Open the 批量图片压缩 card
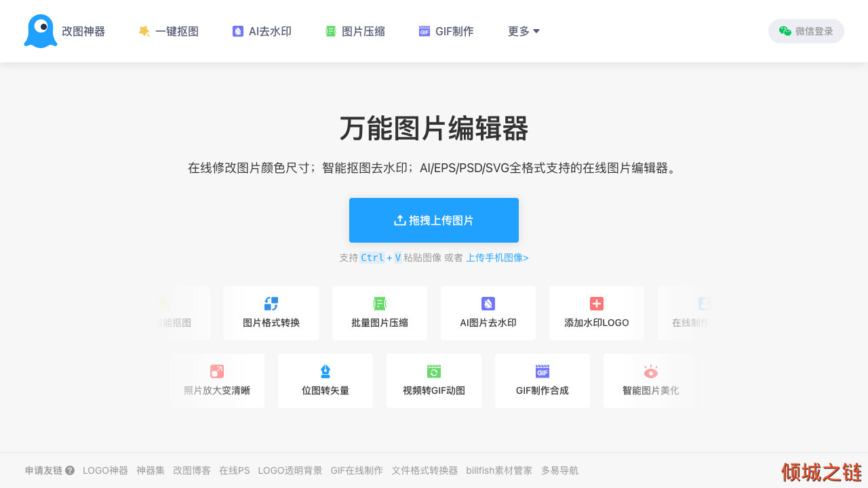 coord(380,313)
